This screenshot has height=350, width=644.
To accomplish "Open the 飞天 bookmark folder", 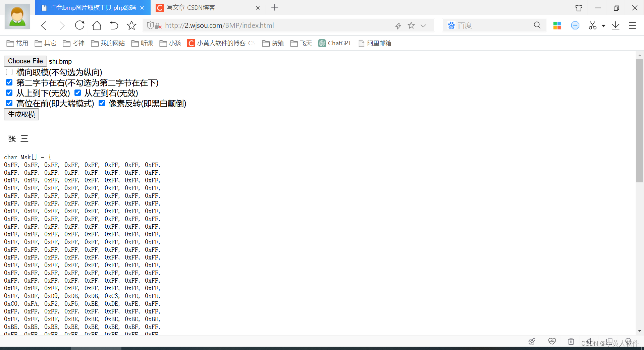I will [301, 43].
